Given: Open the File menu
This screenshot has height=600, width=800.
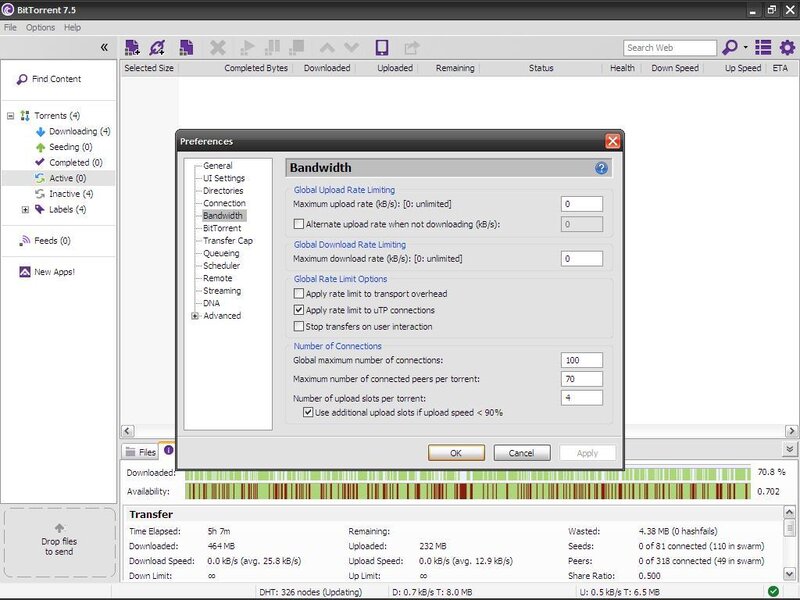Looking at the screenshot, I should tap(10, 28).
